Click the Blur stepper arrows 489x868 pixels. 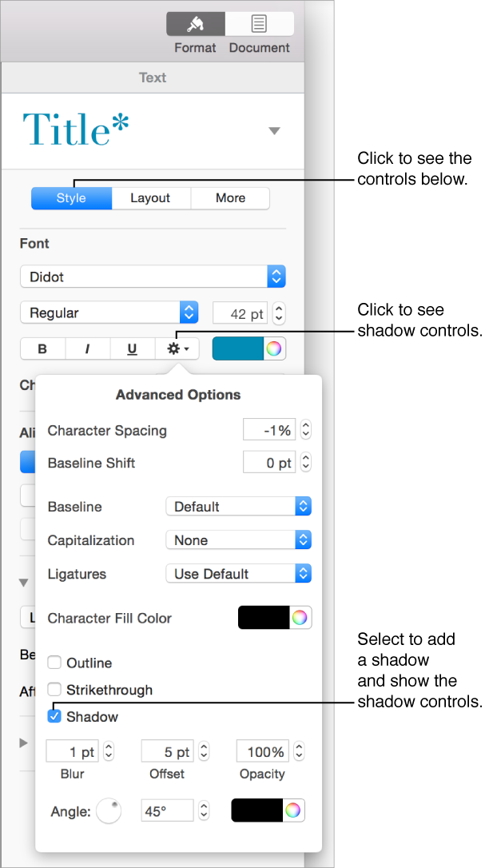tap(109, 752)
